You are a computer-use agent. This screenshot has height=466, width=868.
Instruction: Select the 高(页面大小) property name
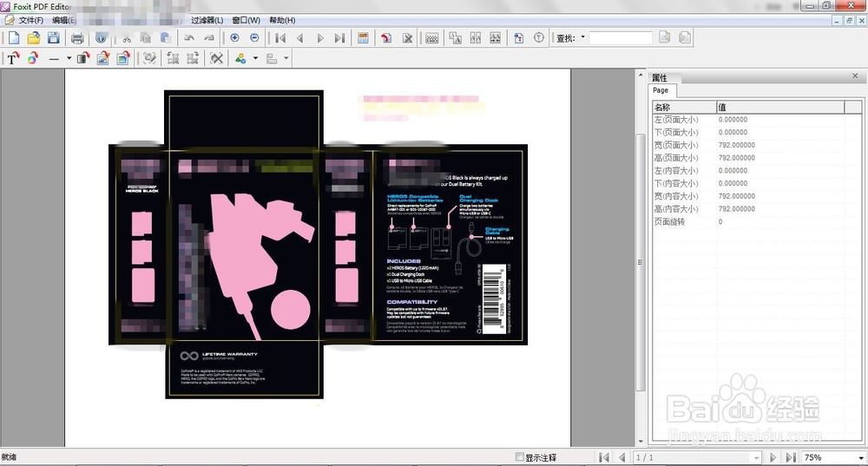pyautogui.click(x=676, y=158)
